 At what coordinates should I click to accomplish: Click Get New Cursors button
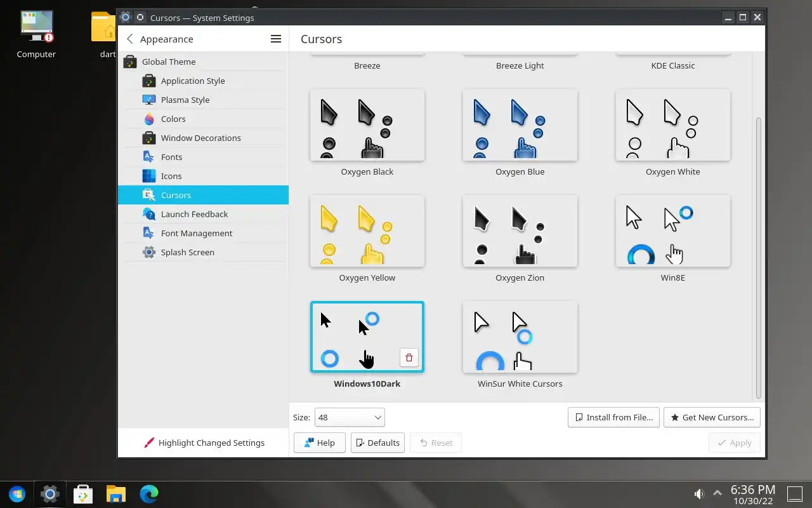712,417
